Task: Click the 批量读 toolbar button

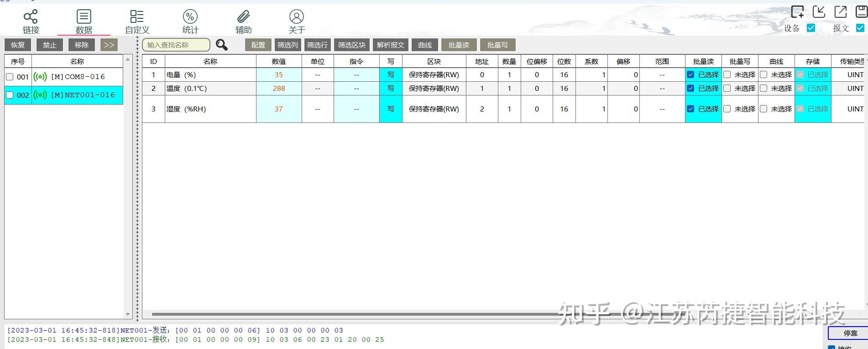Action: (x=459, y=45)
